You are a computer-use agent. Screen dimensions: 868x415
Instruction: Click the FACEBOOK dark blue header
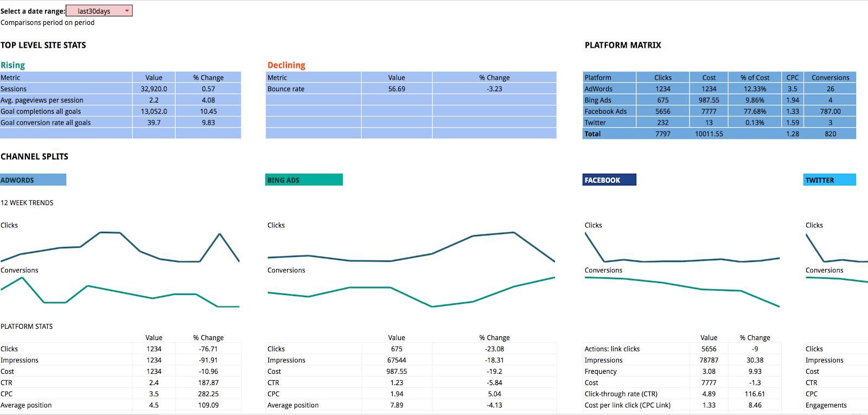pos(609,180)
